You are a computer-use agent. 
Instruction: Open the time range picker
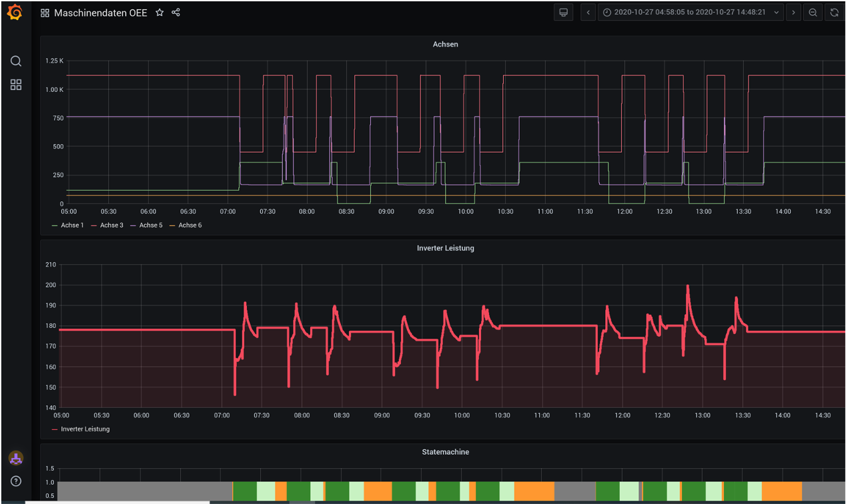(x=690, y=13)
